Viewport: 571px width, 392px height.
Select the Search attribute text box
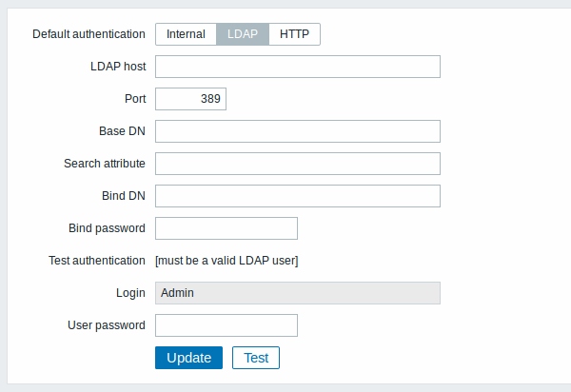coord(298,164)
